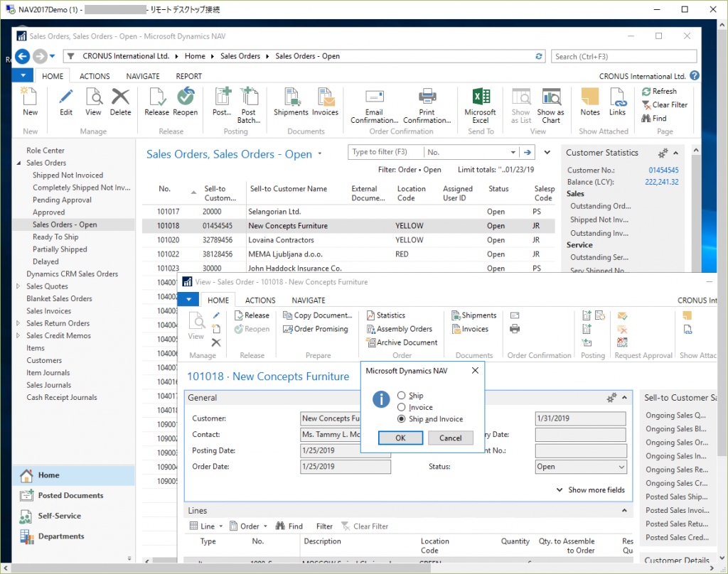Click Assembly Orders in Sales Order window
Viewport: 728px width, 574px height.
click(x=400, y=329)
